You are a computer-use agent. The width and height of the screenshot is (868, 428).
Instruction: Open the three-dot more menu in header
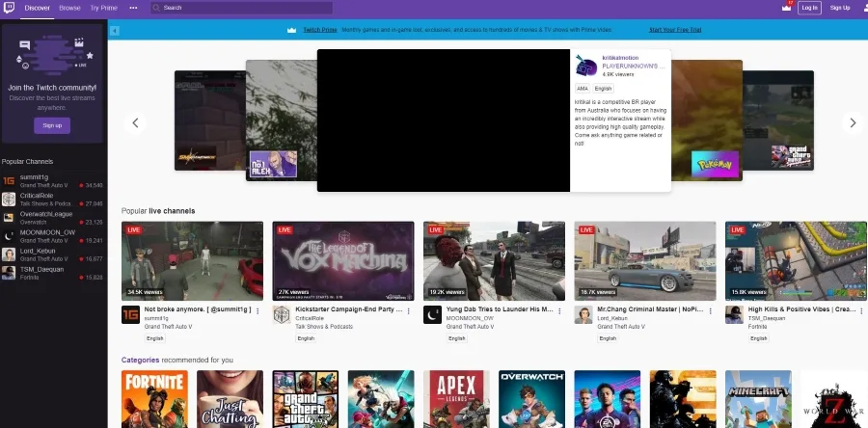133,8
